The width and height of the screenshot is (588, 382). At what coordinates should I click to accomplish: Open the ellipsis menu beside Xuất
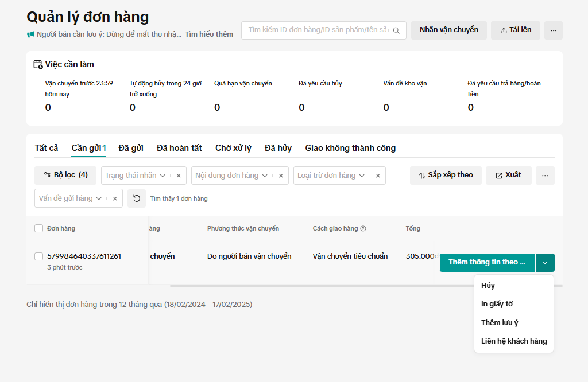(545, 176)
